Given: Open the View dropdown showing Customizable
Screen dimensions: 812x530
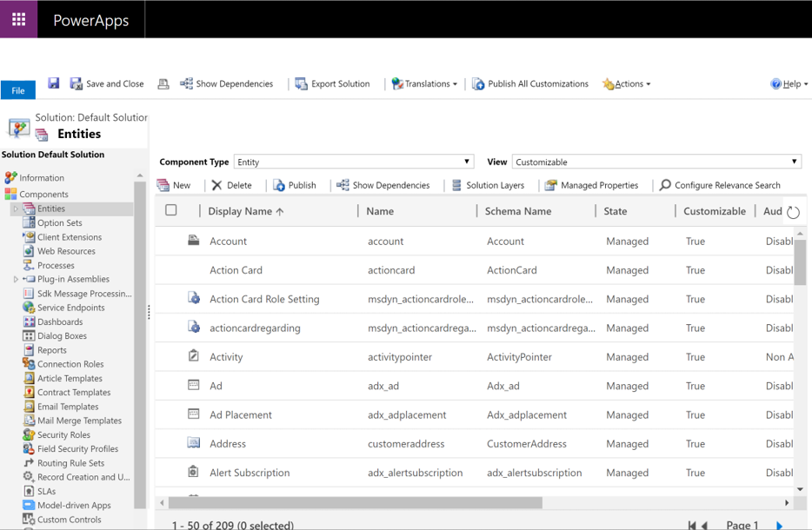Looking at the screenshot, I should [x=656, y=162].
